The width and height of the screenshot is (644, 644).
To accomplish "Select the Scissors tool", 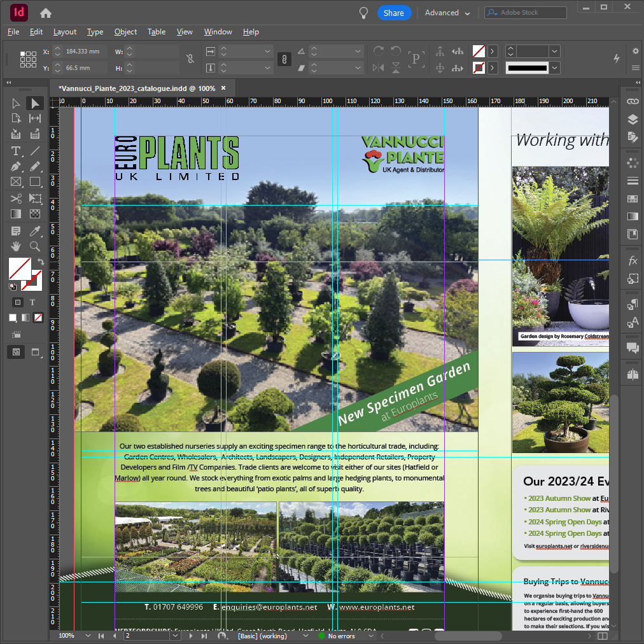I will (x=16, y=199).
